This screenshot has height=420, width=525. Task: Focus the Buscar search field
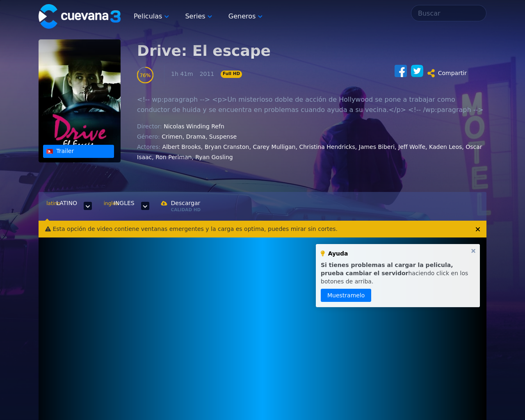449,13
